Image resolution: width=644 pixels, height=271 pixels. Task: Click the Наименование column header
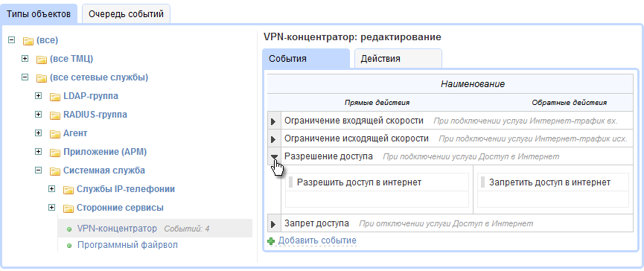click(x=473, y=84)
